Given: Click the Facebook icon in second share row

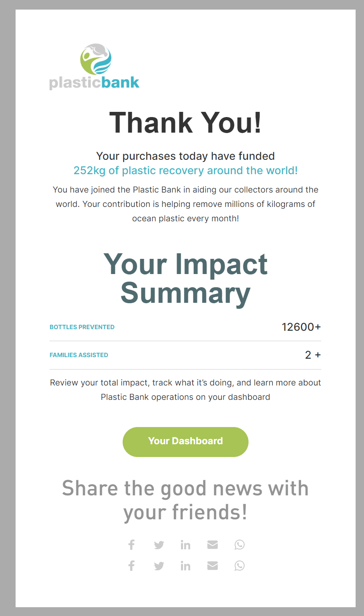Looking at the screenshot, I should click(131, 566).
